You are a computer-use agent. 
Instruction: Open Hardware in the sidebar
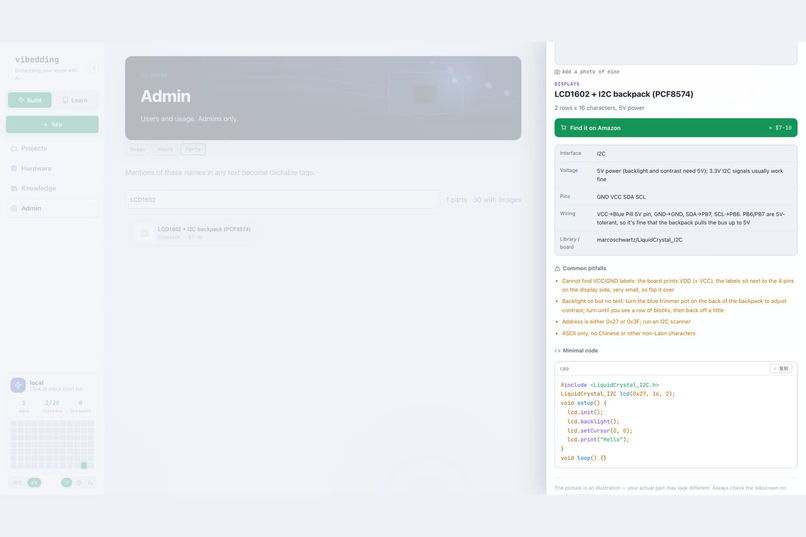point(52,169)
